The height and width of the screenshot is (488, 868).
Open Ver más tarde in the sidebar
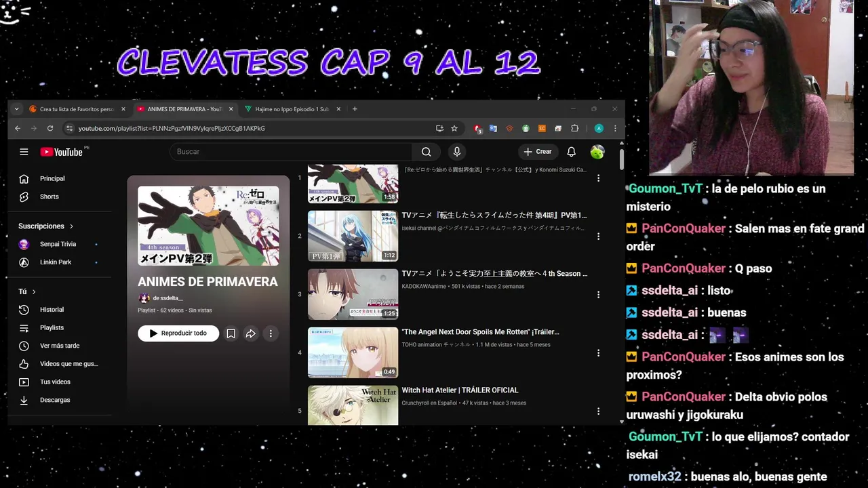[x=60, y=346]
